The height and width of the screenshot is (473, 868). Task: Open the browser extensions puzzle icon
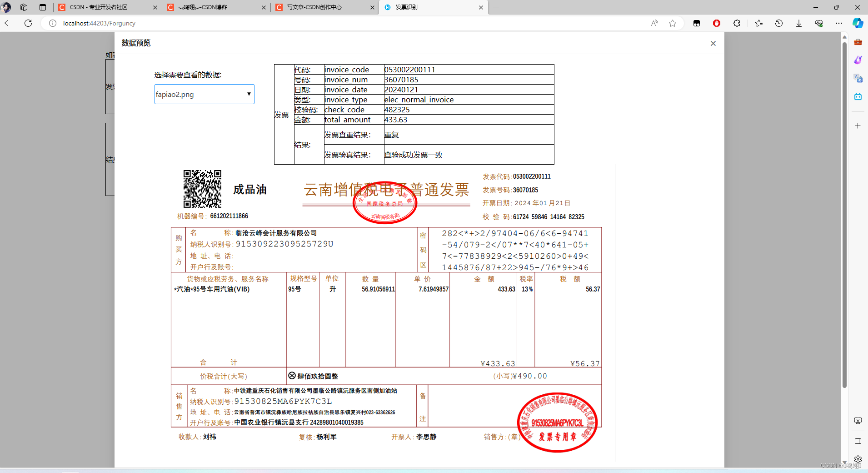point(737,23)
